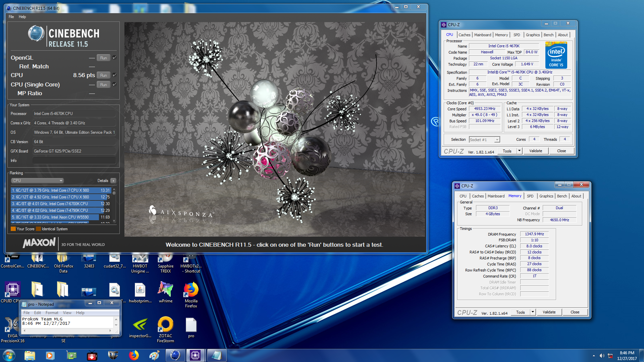644x362 pixels.
Task: Open HWBOTx2 Shortcut desktop icon
Action: point(191,263)
